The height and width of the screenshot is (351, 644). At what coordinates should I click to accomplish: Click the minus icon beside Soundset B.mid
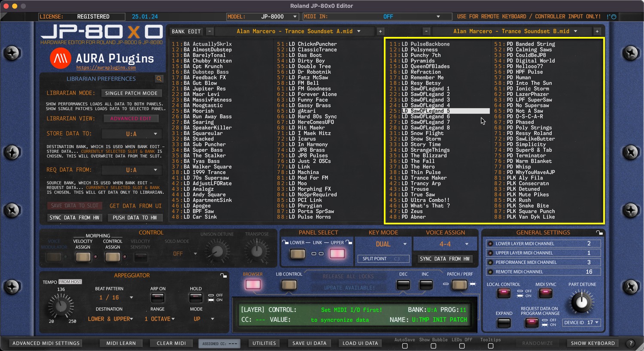tap(426, 31)
